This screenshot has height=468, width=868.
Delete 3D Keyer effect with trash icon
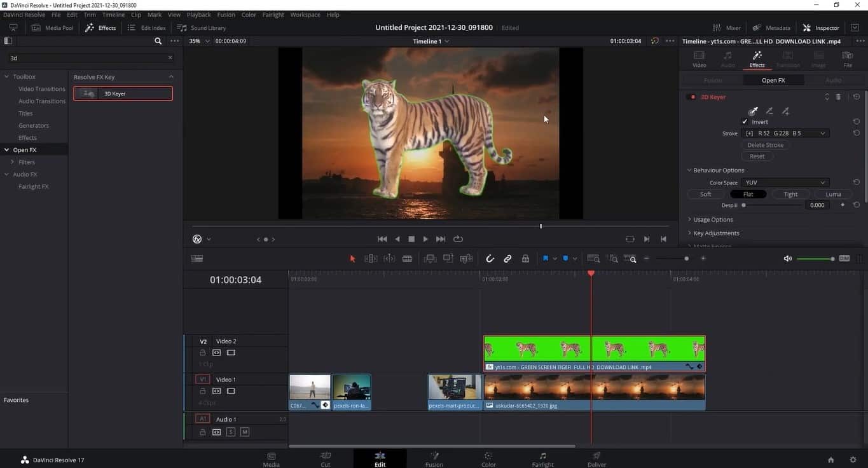click(838, 97)
